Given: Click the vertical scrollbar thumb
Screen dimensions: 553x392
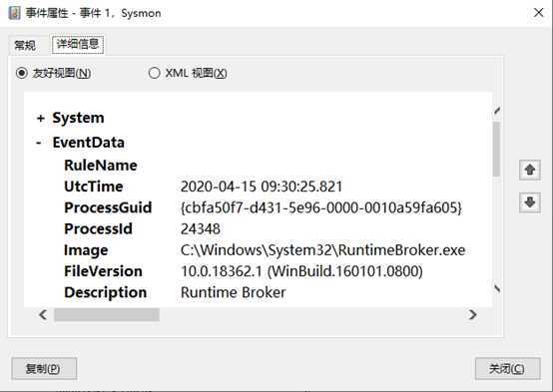Looking at the screenshot, I should (497, 149).
